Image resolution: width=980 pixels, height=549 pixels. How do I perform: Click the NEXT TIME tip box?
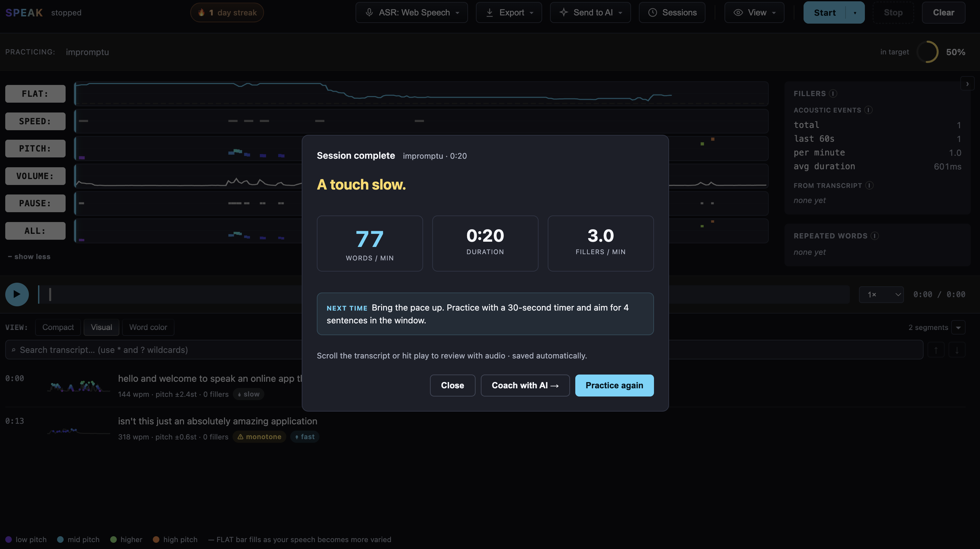coord(485,314)
